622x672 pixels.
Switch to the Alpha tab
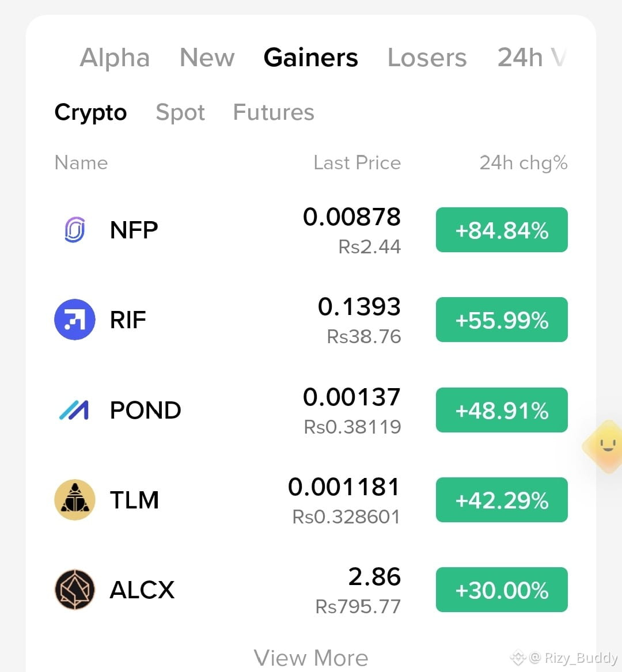115,58
